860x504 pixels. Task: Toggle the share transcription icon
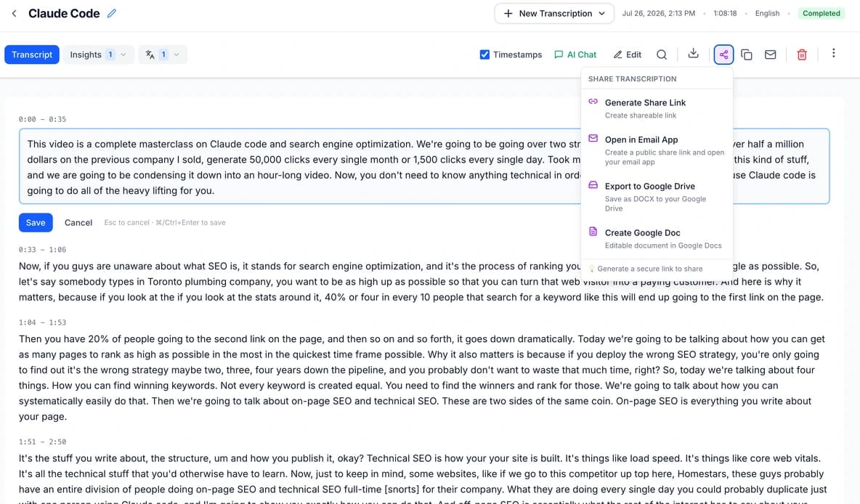point(723,54)
